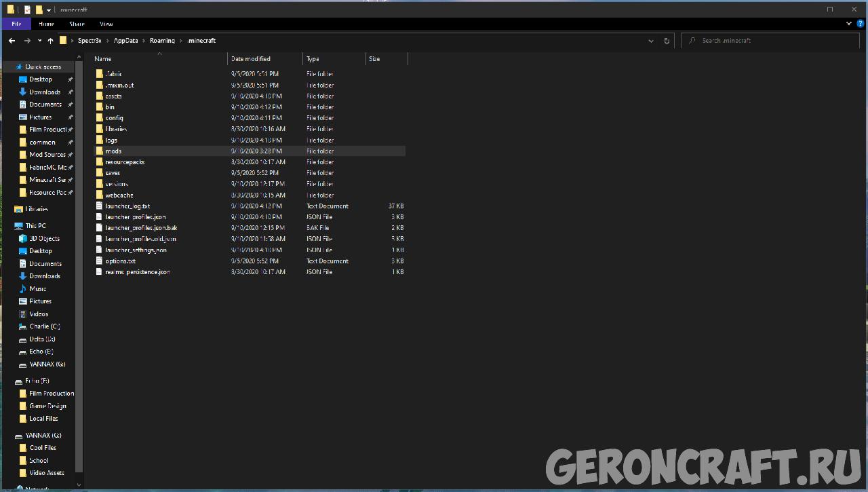Click the Spectr3x breadcrumb segment
868x492 pixels.
pyautogui.click(x=90, y=41)
